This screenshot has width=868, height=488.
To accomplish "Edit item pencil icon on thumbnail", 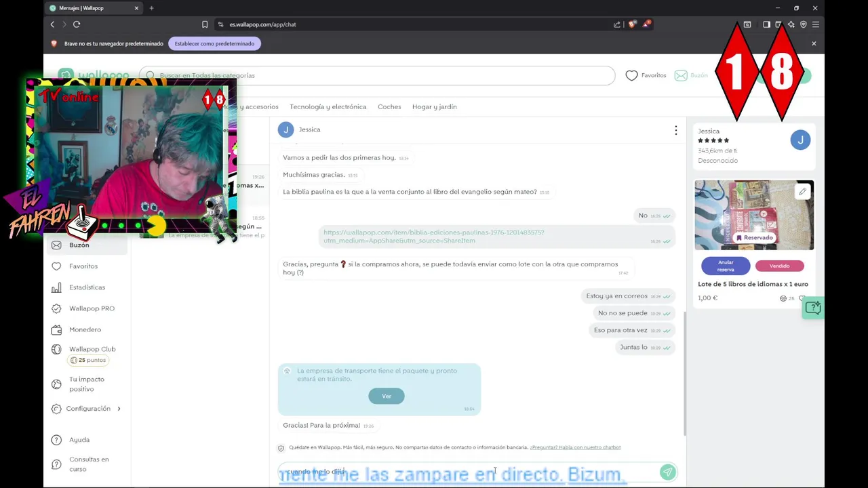I will pyautogui.click(x=802, y=191).
